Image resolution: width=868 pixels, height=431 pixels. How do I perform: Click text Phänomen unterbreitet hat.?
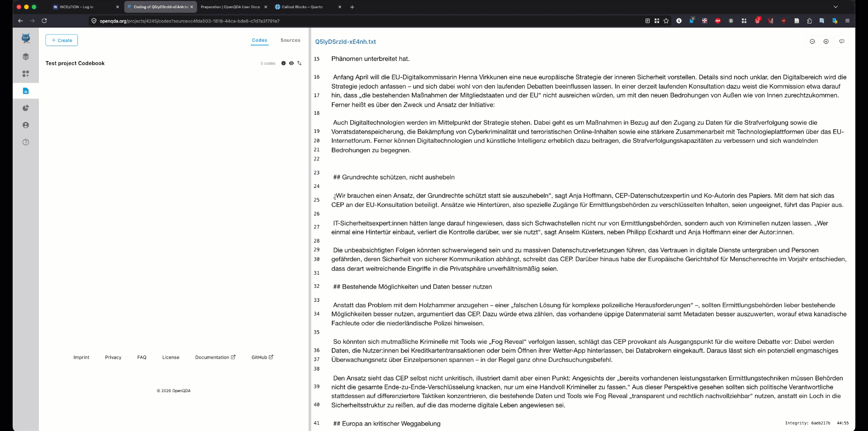(x=370, y=59)
